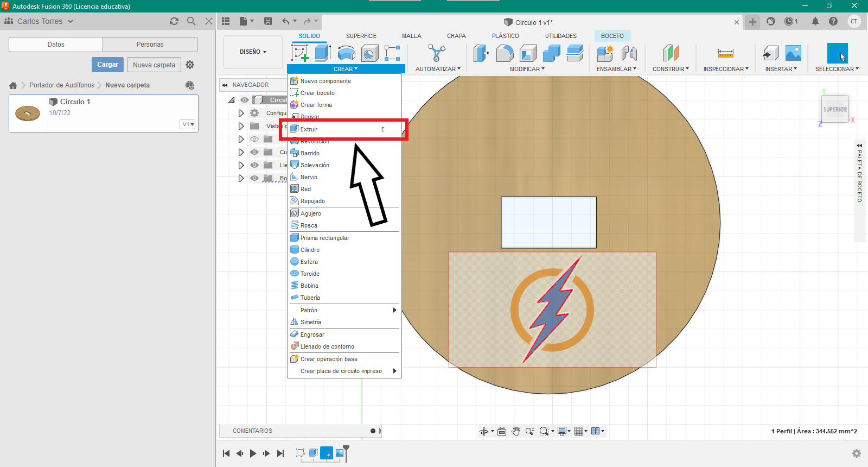Click the Orbit navigation icon
Screen dimensions: 868x467
click(x=484, y=431)
